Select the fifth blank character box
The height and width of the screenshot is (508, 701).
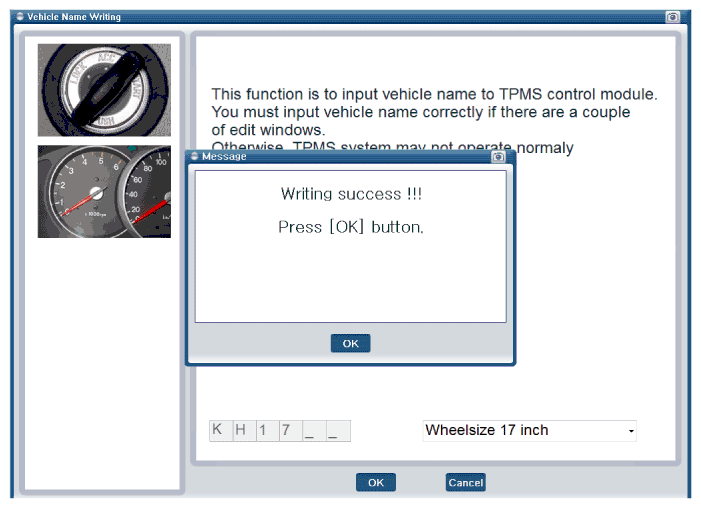point(314,431)
